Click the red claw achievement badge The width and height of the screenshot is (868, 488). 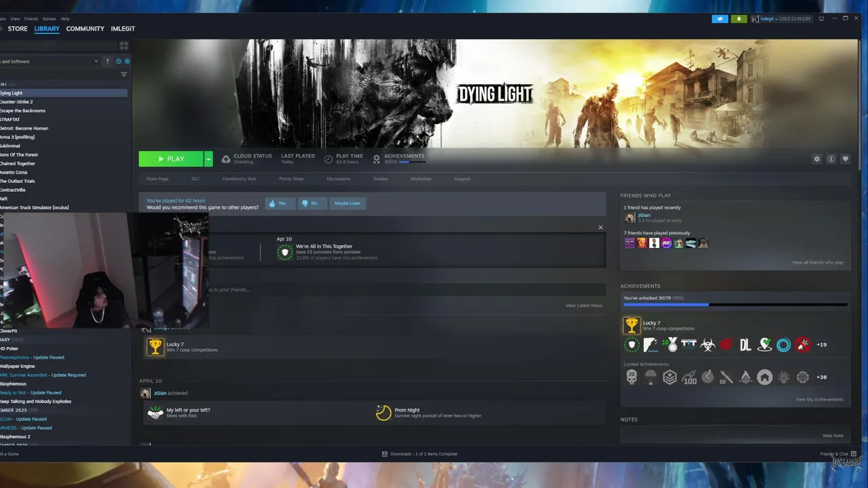[726, 345]
